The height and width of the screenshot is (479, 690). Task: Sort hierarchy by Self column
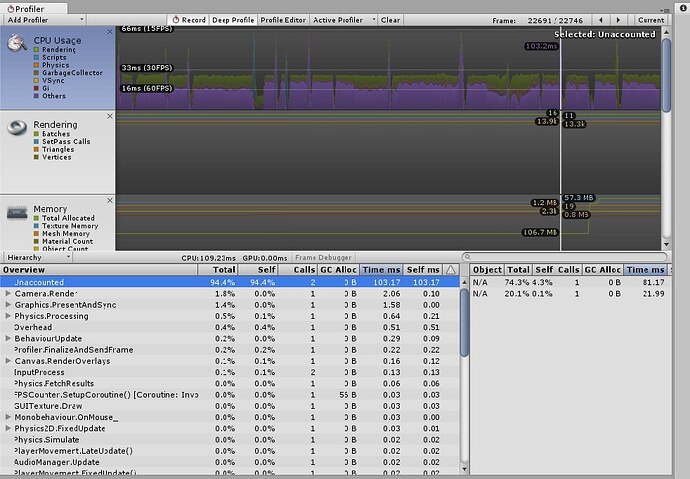tap(258, 270)
